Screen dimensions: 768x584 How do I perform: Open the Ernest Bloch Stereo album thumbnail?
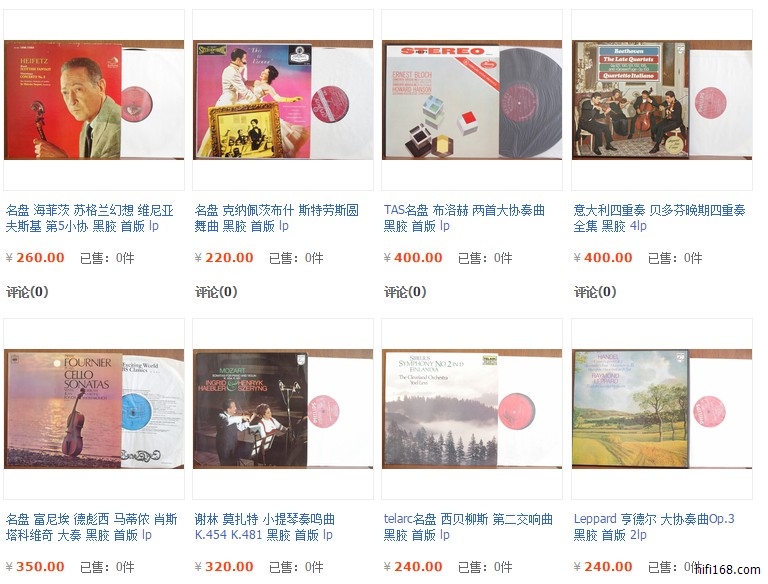coord(472,100)
